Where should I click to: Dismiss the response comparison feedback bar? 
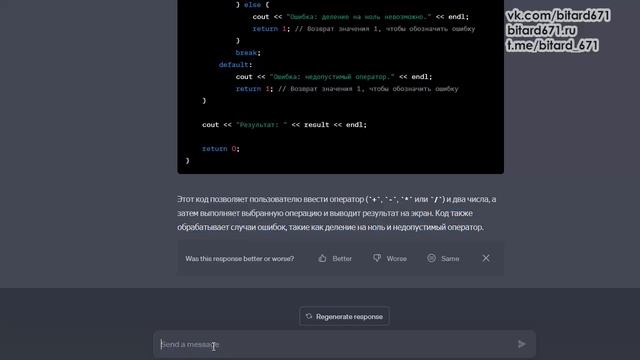click(x=486, y=258)
